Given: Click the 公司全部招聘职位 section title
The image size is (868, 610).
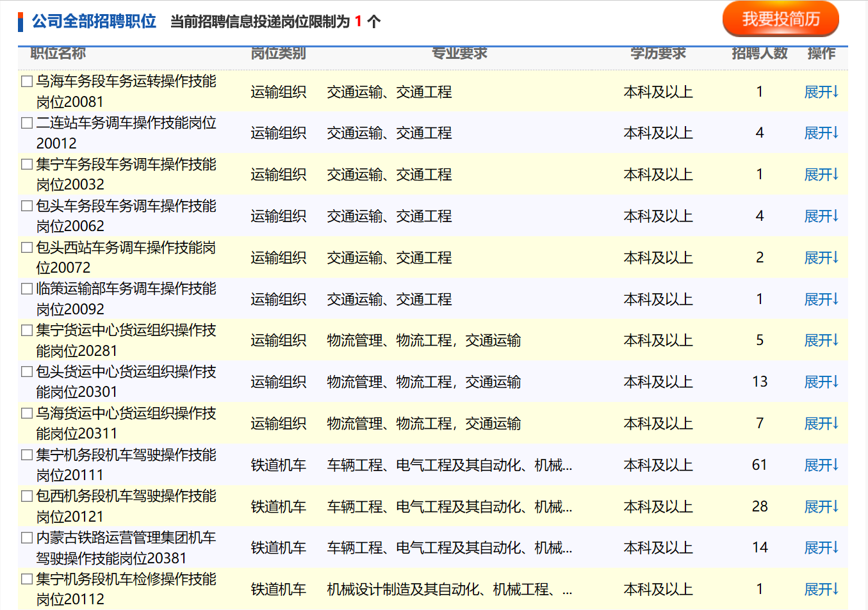Looking at the screenshot, I should [x=94, y=22].
